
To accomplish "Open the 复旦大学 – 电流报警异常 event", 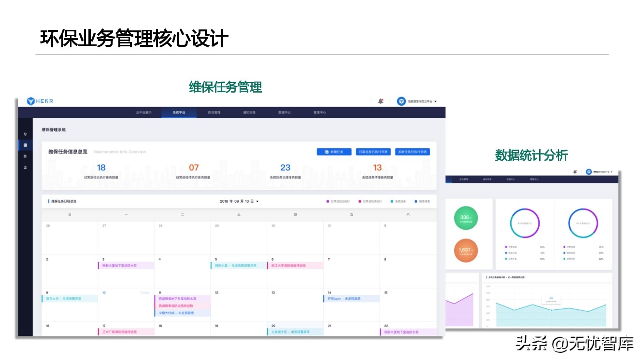I will click(x=70, y=299).
